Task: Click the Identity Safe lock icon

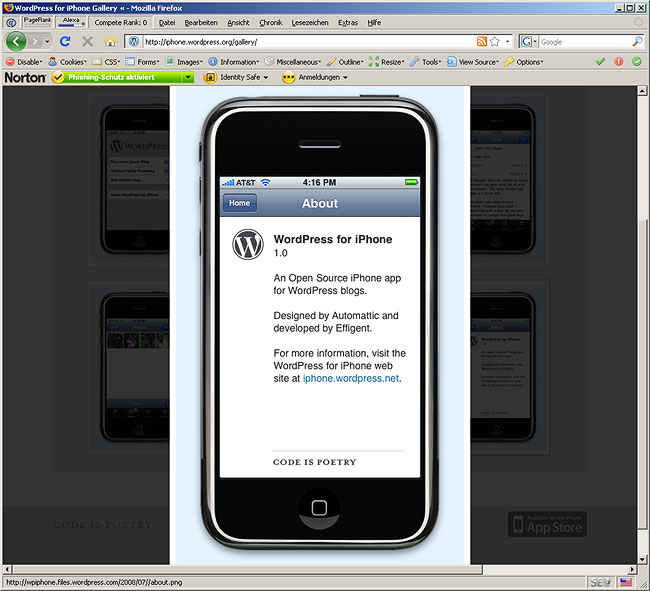Action: click(x=210, y=77)
